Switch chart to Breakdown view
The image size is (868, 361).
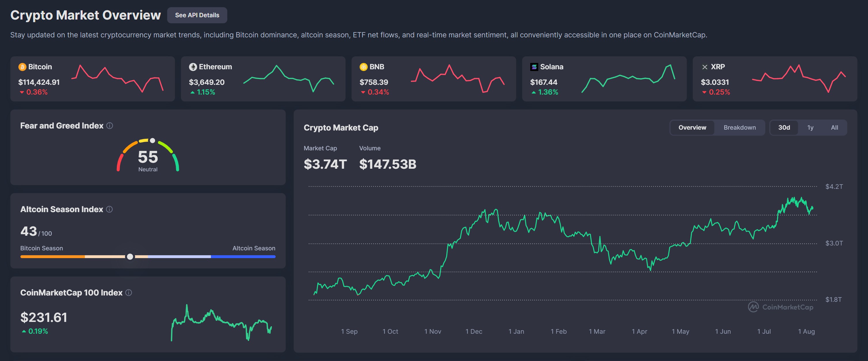point(739,128)
